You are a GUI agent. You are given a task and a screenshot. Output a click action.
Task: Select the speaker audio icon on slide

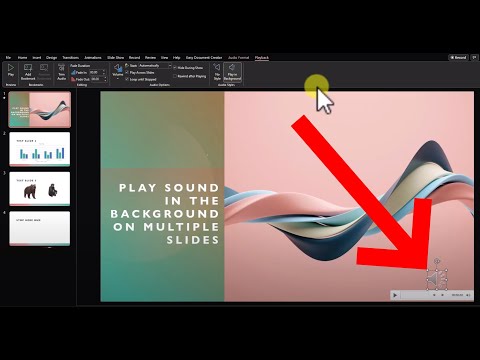pos(437,279)
